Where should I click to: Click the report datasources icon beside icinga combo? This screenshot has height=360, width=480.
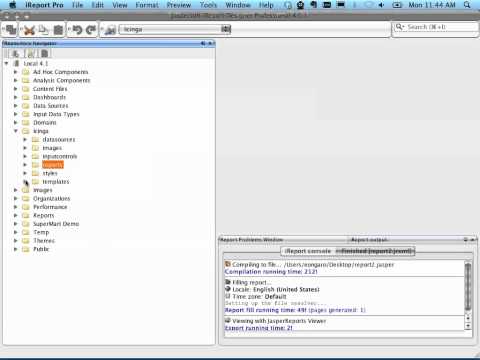click(x=110, y=30)
